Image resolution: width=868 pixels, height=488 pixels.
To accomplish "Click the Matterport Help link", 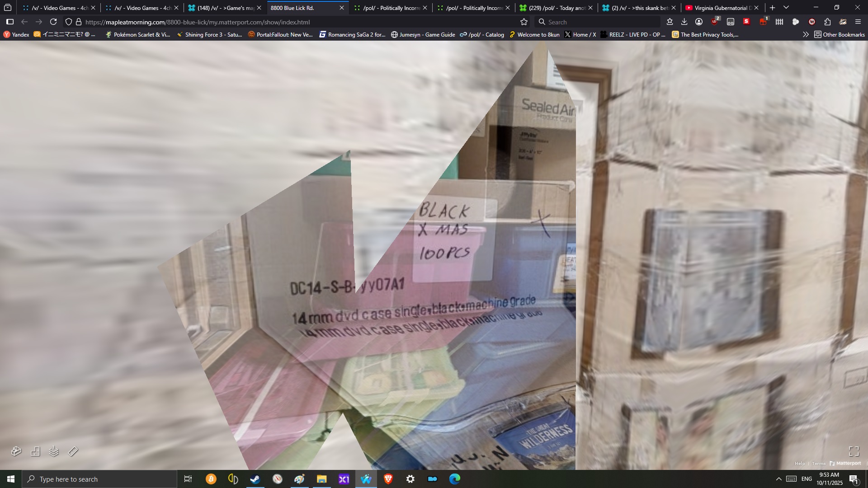I will coord(800,463).
